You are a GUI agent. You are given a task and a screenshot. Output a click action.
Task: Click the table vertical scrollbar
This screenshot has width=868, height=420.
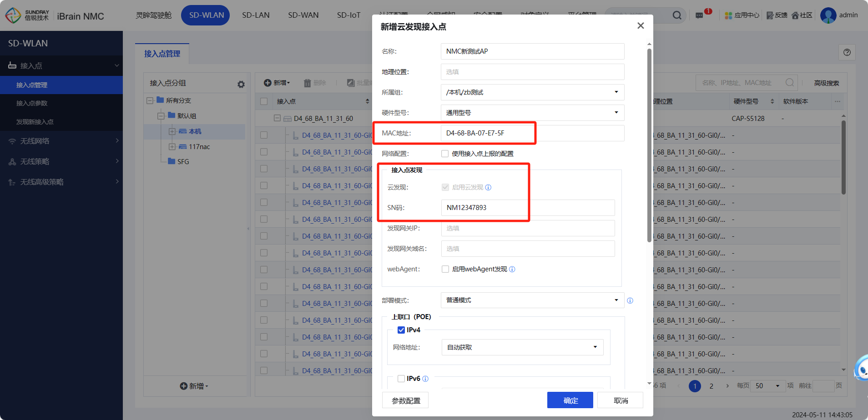(843, 157)
